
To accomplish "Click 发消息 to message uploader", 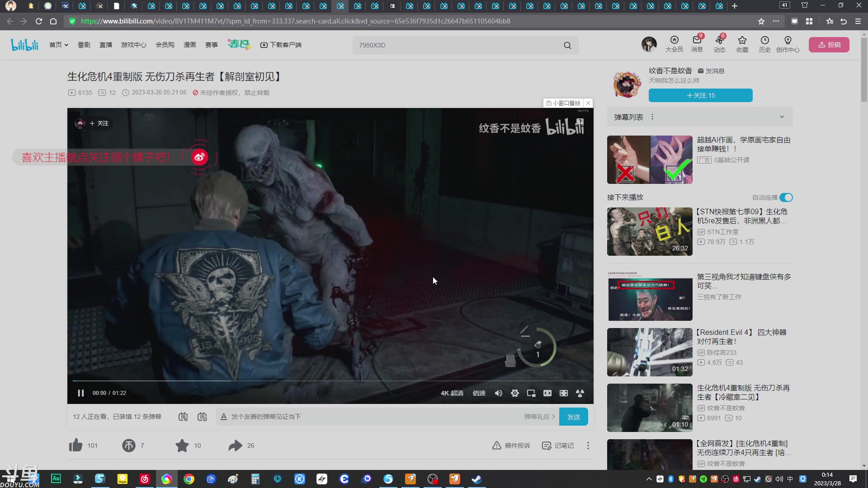I will (x=711, y=71).
